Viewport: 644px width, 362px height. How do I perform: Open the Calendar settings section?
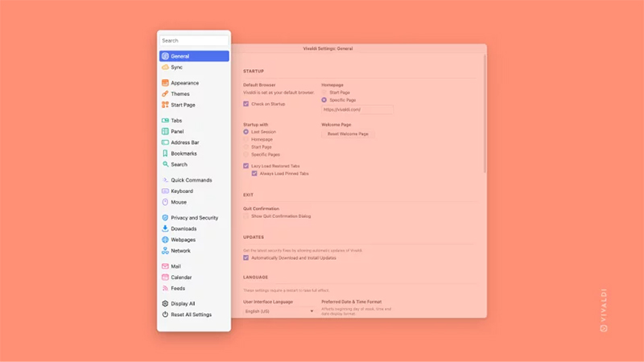[x=194, y=278]
